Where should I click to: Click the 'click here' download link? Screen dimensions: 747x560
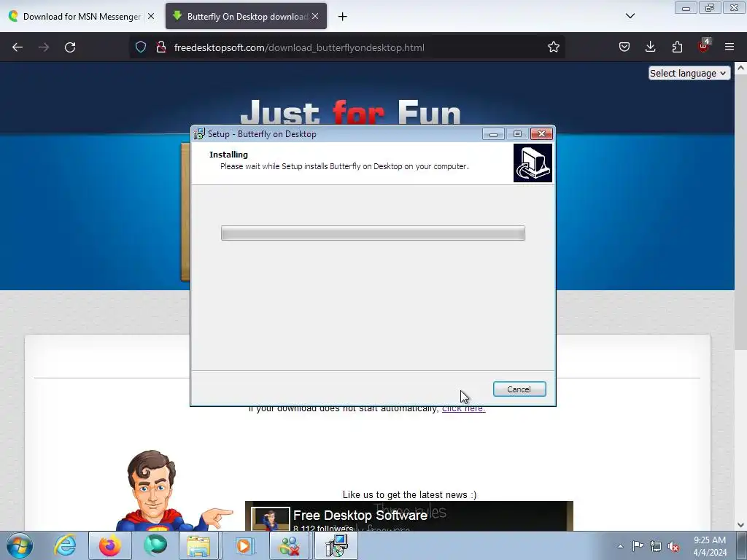[x=463, y=408]
